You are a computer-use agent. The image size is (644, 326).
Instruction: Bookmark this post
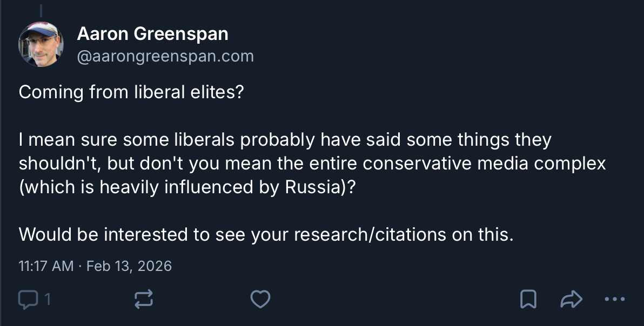point(528,299)
